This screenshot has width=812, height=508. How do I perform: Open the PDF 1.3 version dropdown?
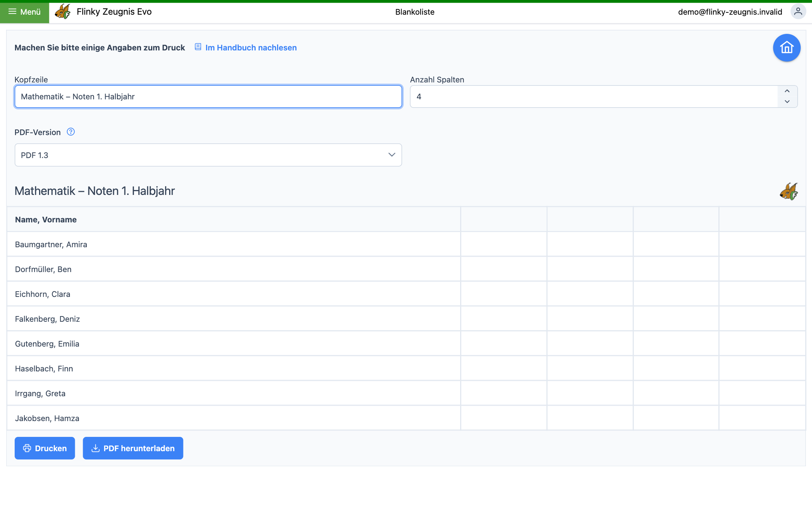click(x=208, y=155)
